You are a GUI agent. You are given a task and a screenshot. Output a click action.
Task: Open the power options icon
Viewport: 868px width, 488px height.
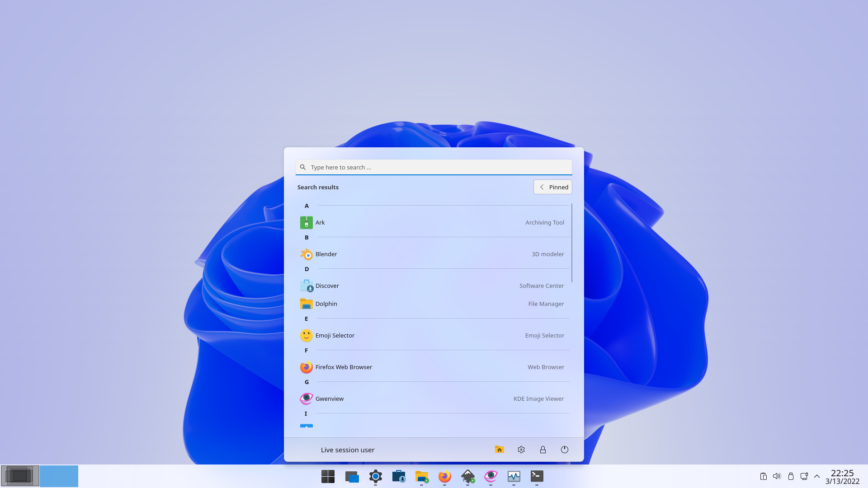pyautogui.click(x=565, y=450)
